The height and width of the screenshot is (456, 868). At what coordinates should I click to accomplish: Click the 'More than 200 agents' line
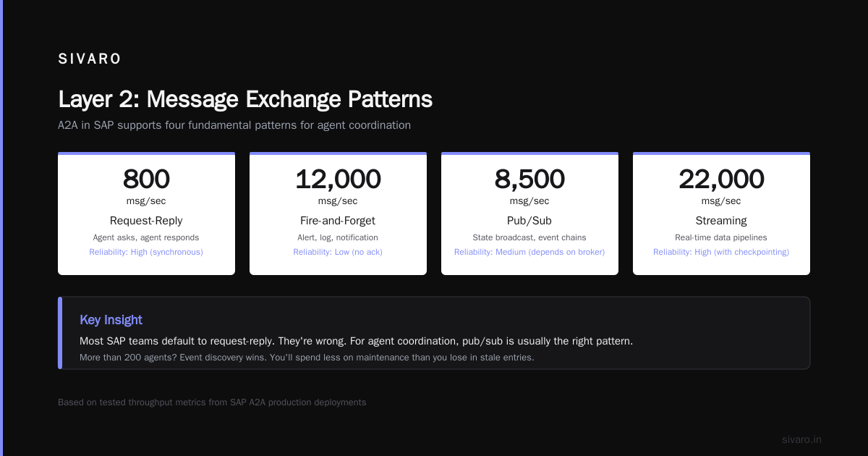[x=307, y=358]
